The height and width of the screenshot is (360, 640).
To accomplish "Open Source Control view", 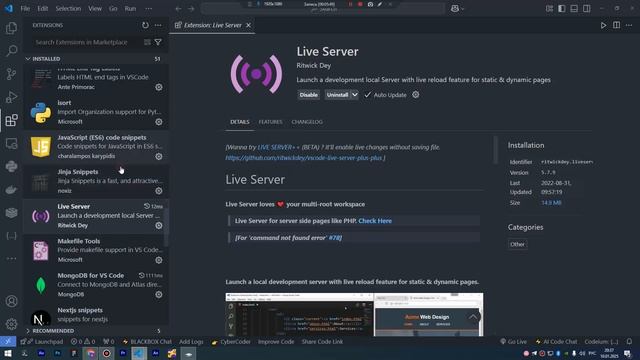I will (11, 74).
